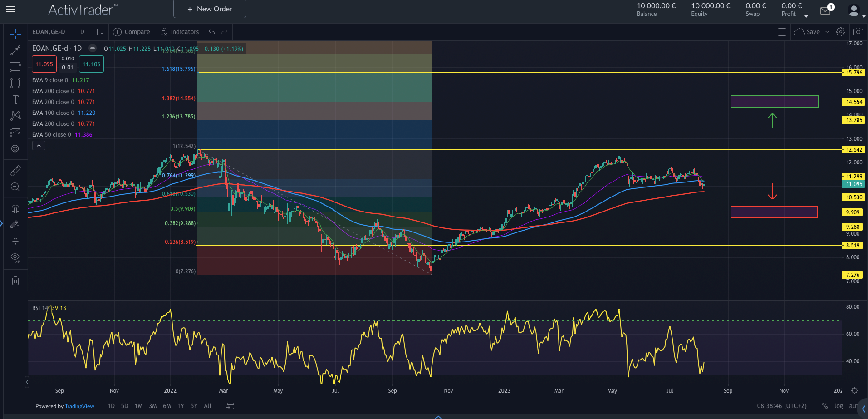Open the Indicators menu

180,32
